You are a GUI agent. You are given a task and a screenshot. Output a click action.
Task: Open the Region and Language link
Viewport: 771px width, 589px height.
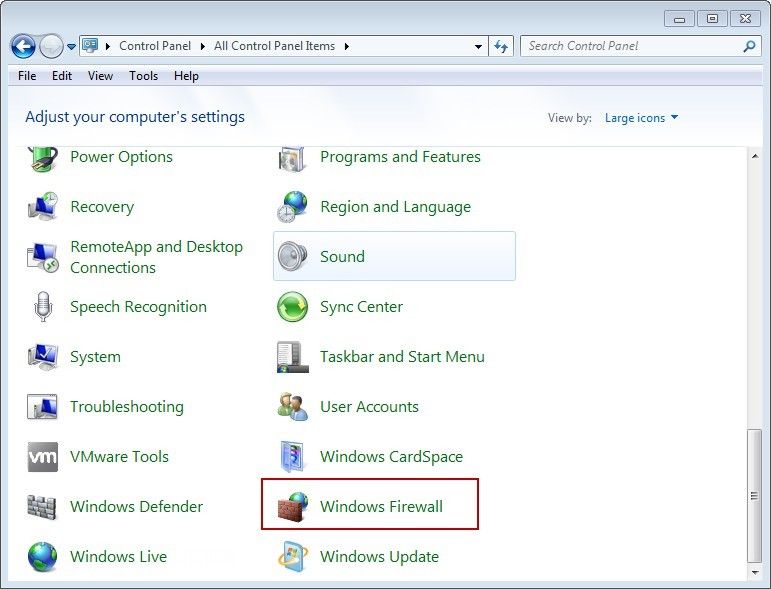click(395, 207)
